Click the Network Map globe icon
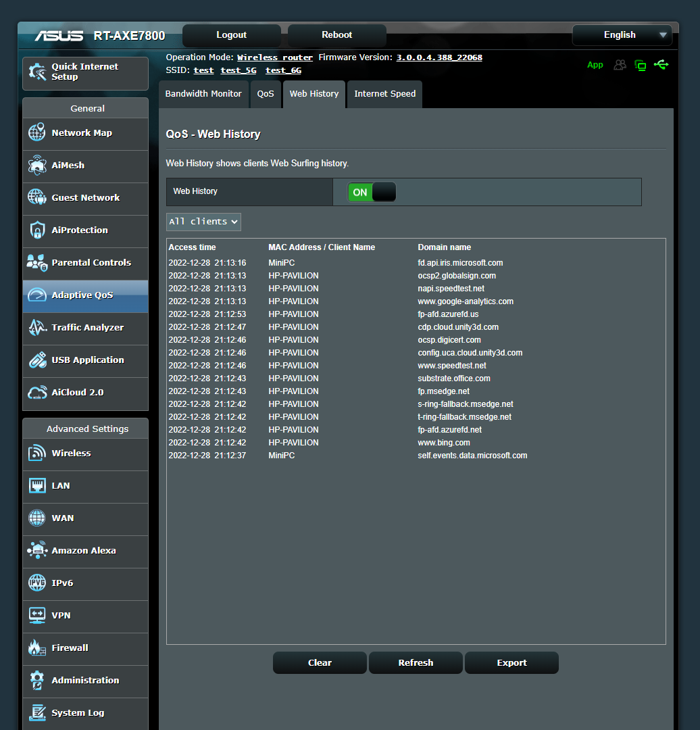Viewport: 700px width, 730px height. 37,132
